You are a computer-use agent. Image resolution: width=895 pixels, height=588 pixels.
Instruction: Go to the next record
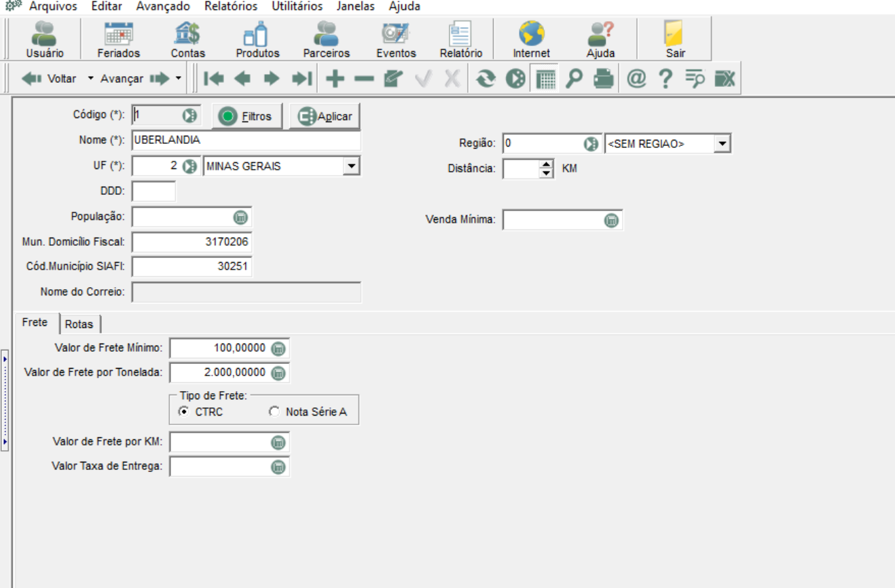click(272, 79)
